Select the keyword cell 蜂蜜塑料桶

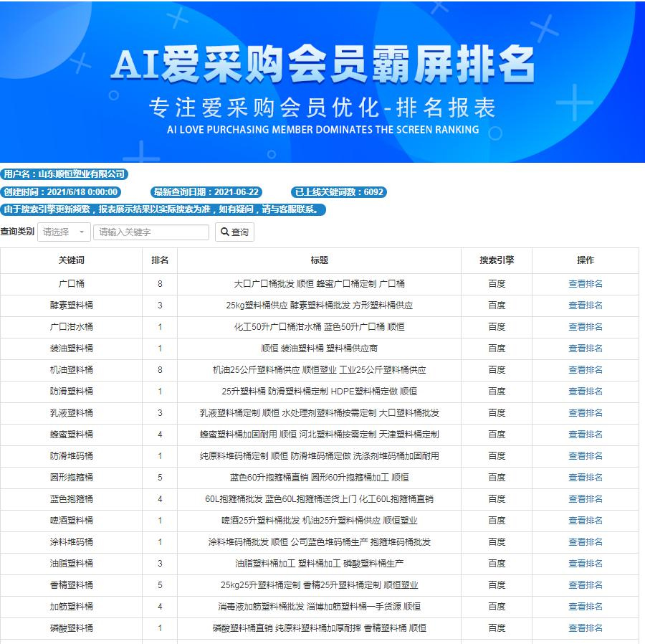pyautogui.click(x=71, y=435)
